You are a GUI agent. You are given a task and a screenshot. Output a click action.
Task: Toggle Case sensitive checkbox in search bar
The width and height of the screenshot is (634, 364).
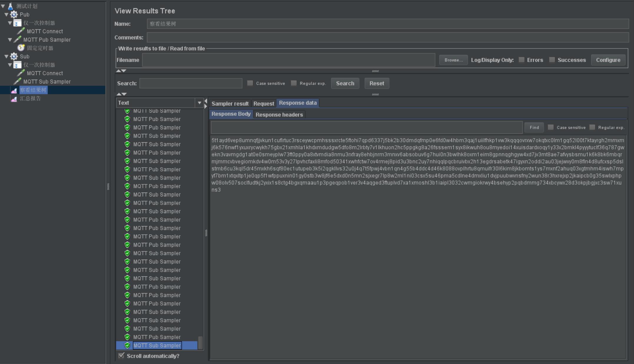[250, 83]
